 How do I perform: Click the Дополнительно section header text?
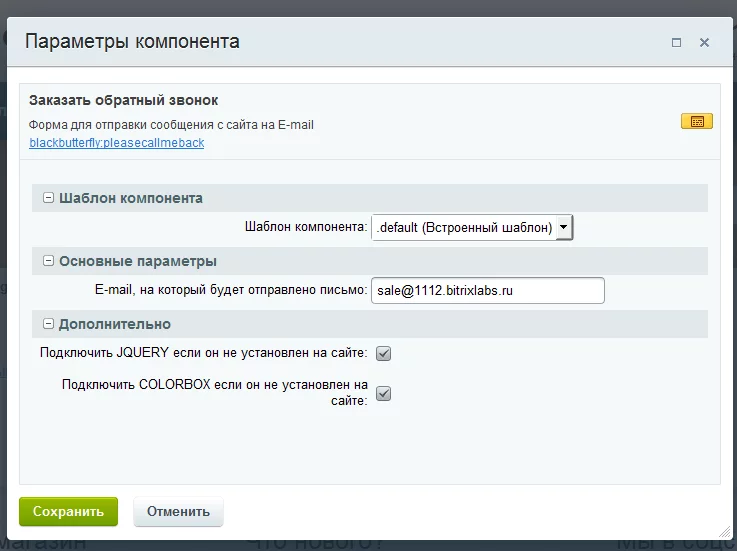click(115, 324)
